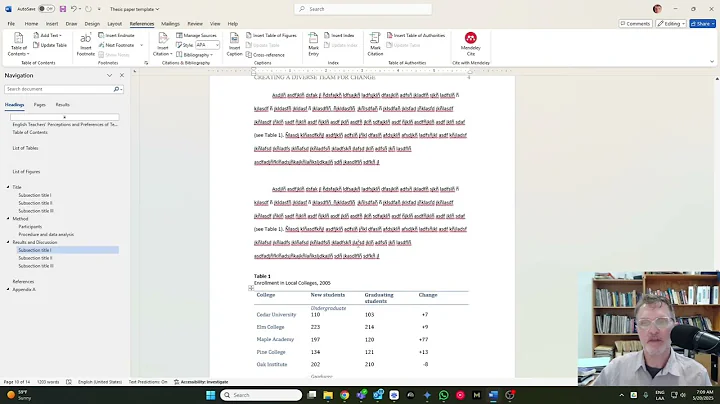
Task: Click Insert Index
Action: (339, 35)
